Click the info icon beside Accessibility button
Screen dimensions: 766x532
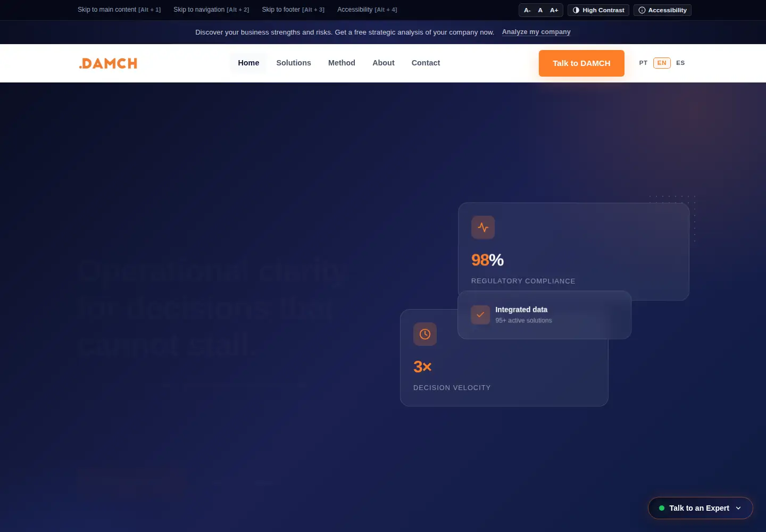(x=642, y=10)
